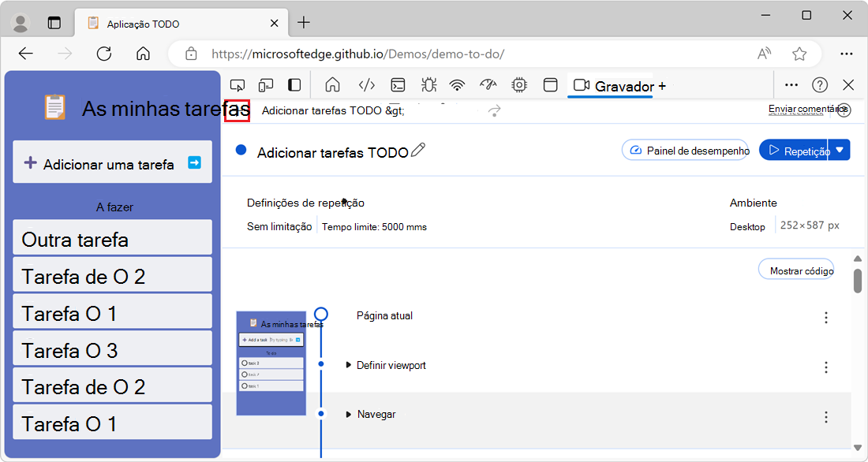Open the Sources bug icon tool
Image resolution: width=868 pixels, height=462 pixels.
point(428,84)
